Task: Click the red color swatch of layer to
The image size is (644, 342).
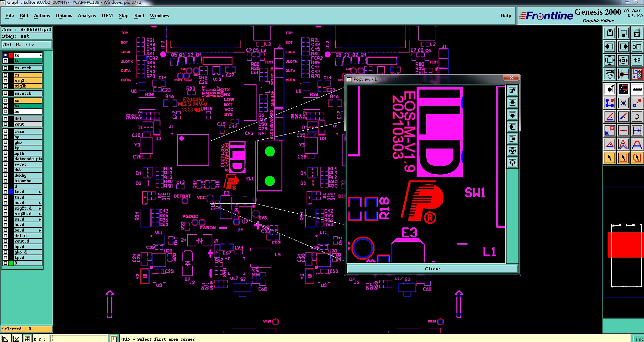Action: tap(11, 55)
